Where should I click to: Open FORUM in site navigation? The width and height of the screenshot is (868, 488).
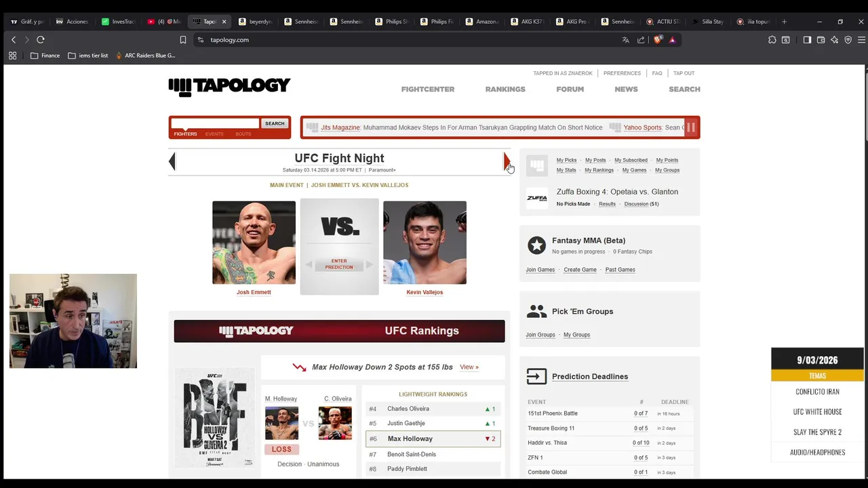click(x=570, y=89)
